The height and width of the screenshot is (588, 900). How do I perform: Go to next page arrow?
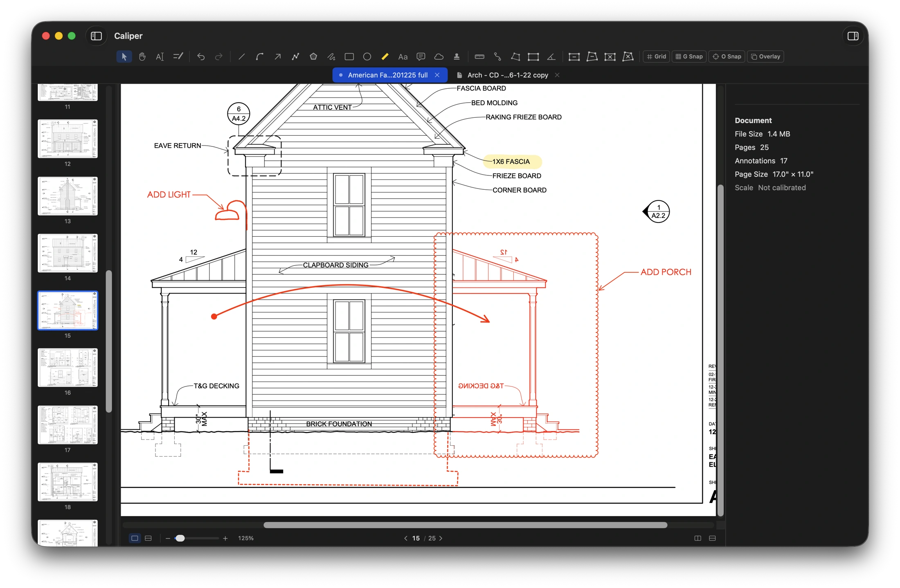pyautogui.click(x=441, y=538)
